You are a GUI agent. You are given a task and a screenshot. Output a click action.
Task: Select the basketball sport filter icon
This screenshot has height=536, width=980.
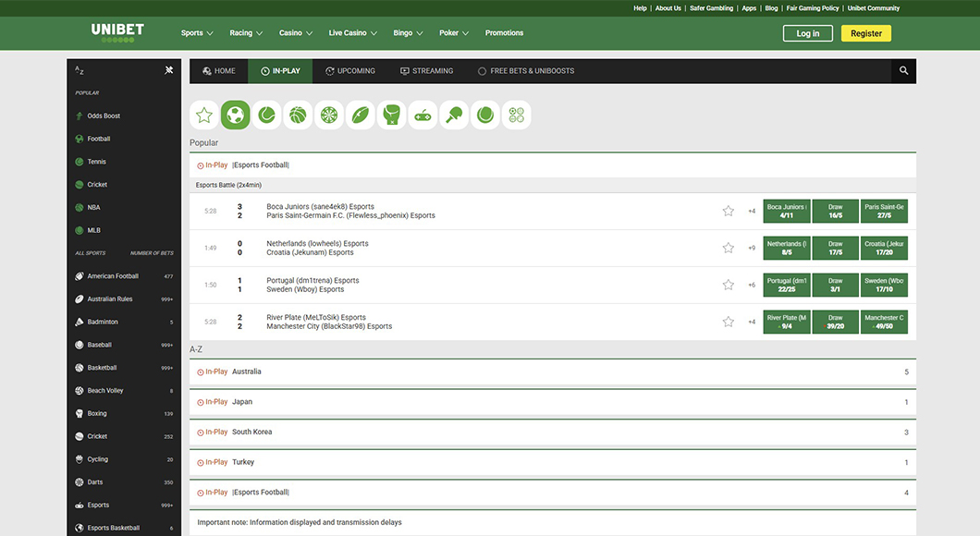(x=298, y=115)
